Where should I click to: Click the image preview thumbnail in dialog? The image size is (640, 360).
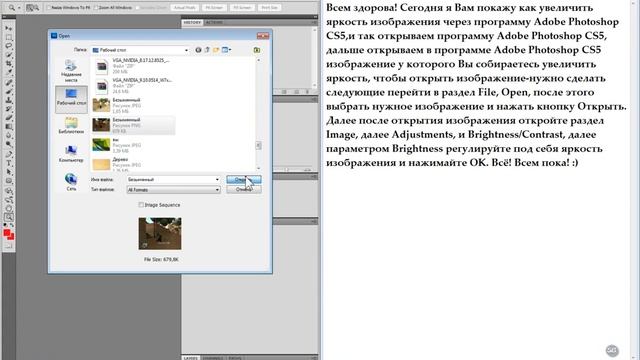click(x=160, y=233)
